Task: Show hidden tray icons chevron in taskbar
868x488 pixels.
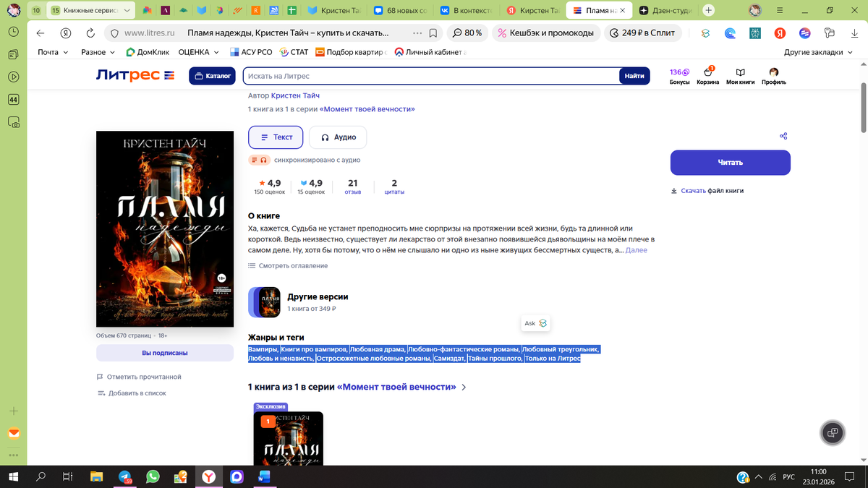Action: (759, 477)
